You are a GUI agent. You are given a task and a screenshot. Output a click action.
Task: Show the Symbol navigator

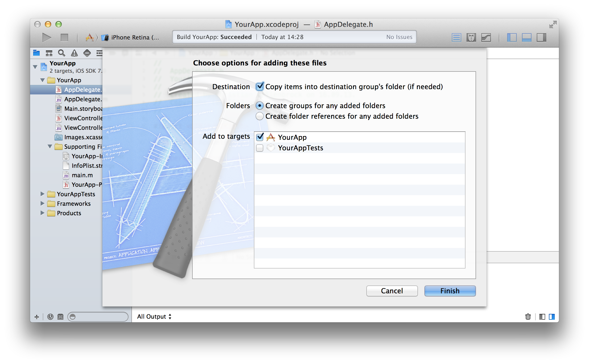[49, 53]
